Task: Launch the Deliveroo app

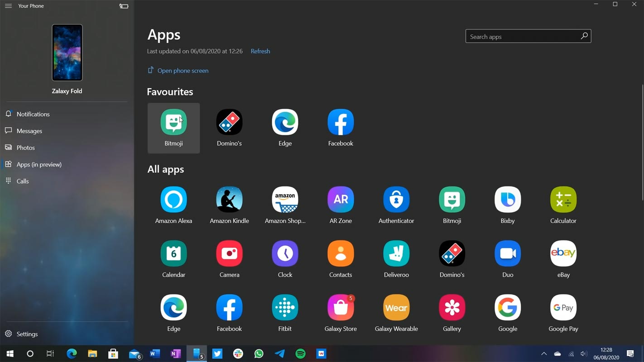Action: tap(396, 259)
